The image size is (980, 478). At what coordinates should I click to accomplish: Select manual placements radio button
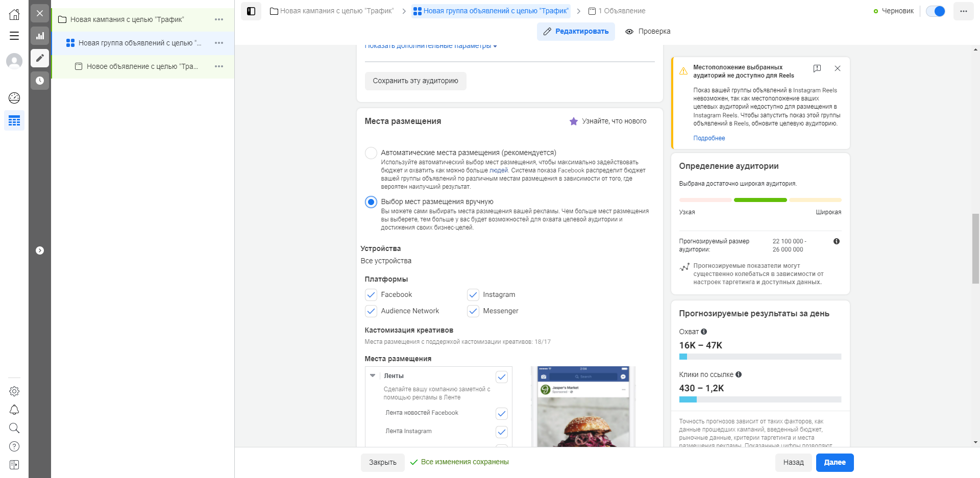(371, 202)
